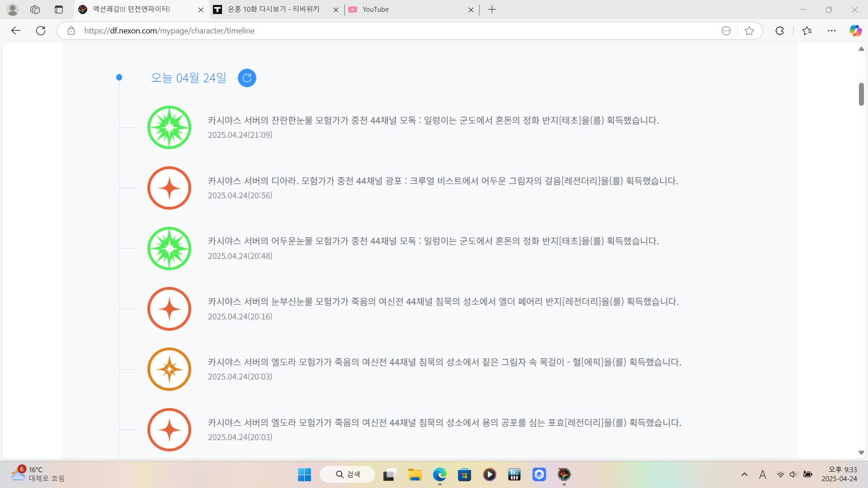Click the green starburst icon at 21:09 entry
The height and width of the screenshot is (488, 868).
tap(170, 127)
